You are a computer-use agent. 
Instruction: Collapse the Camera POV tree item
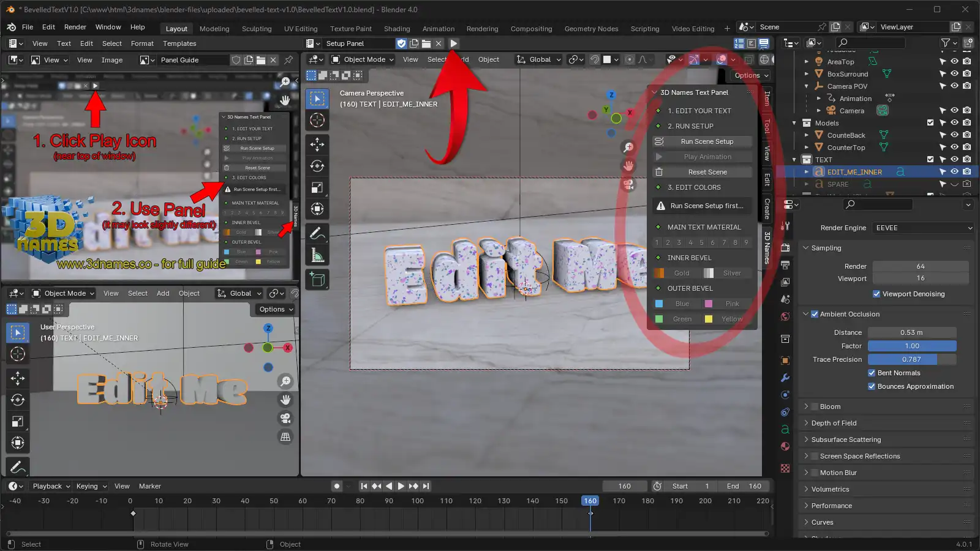pyautogui.click(x=807, y=86)
